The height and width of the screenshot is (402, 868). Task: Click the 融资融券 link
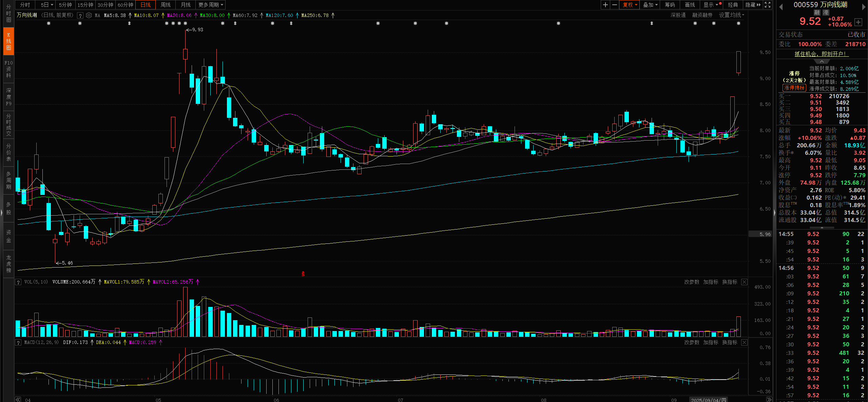point(702,15)
